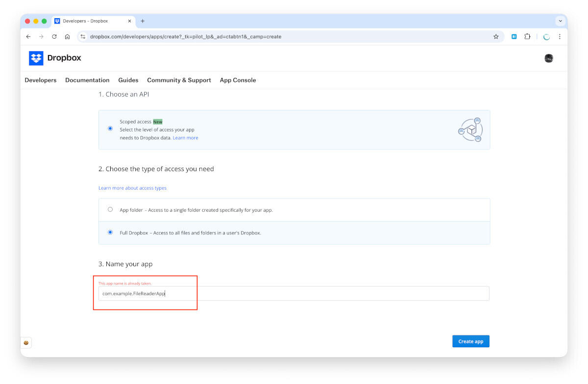Viewport: 588px width, 384px height.
Task: Open Learn more about access types link
Action: click(x=132, y=188)
